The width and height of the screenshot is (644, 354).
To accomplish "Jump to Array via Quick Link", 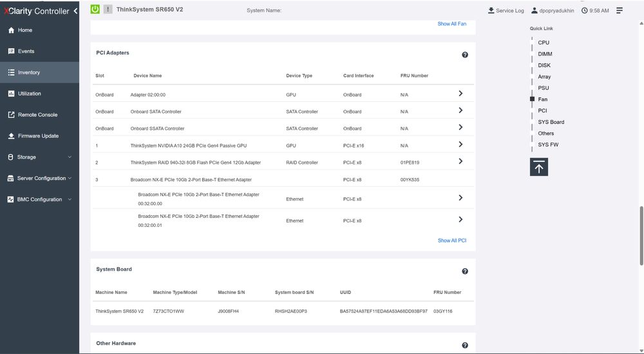I will pyautogui.click(x=544, y=77).
